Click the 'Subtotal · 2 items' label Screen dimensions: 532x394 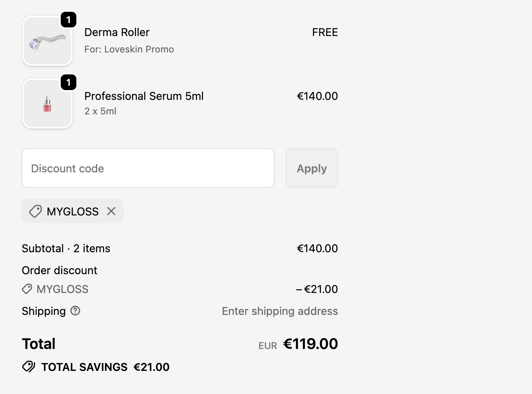tap(66, 248)
